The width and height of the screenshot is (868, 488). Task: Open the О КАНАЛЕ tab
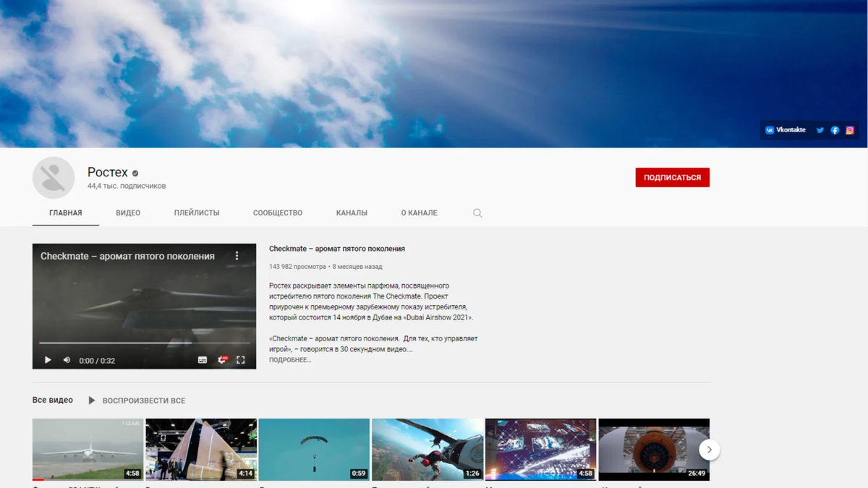tap(420, 213)
